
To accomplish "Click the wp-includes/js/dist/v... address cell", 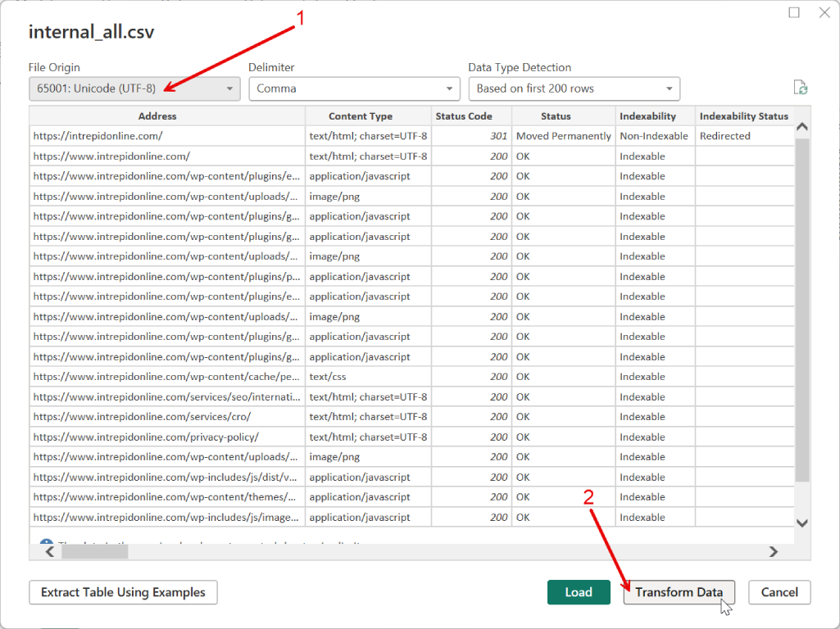I will point(167,477).
